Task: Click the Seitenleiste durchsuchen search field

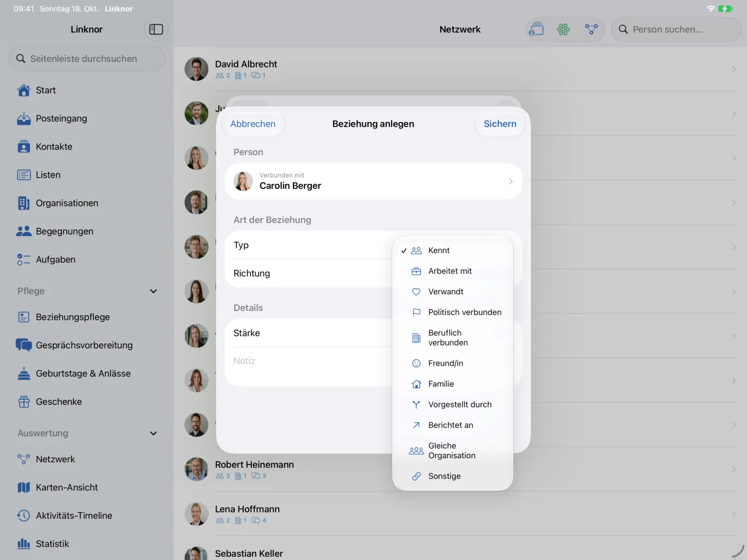Action: tap(87, 59)
